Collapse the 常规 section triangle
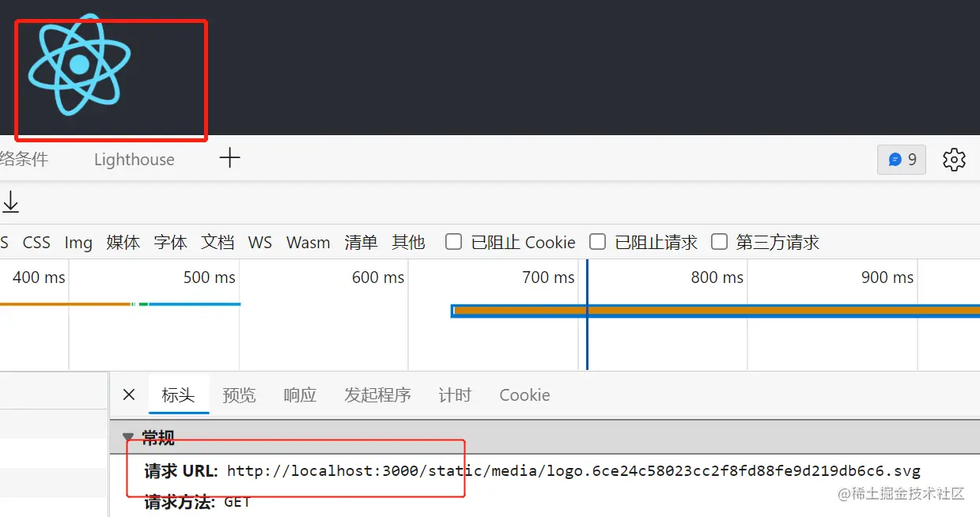Image resolution: width=980 pixels, height=517 pixels. (x=128, y=437)
